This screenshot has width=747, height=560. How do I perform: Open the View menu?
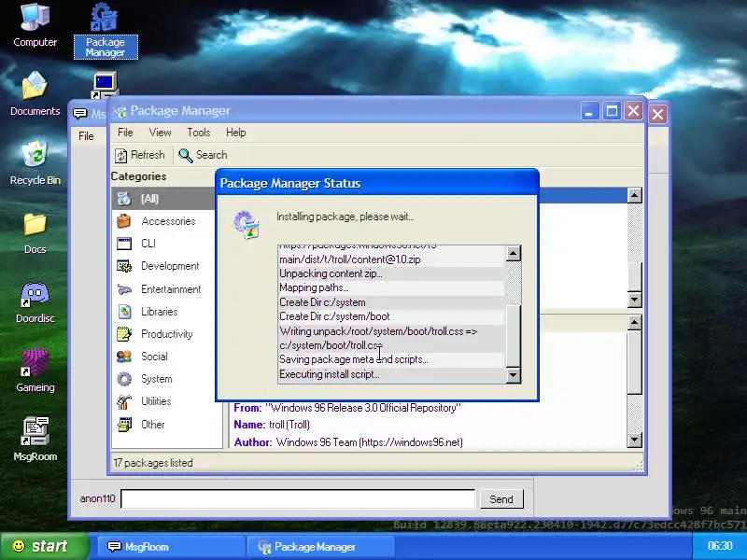point(160,133)
